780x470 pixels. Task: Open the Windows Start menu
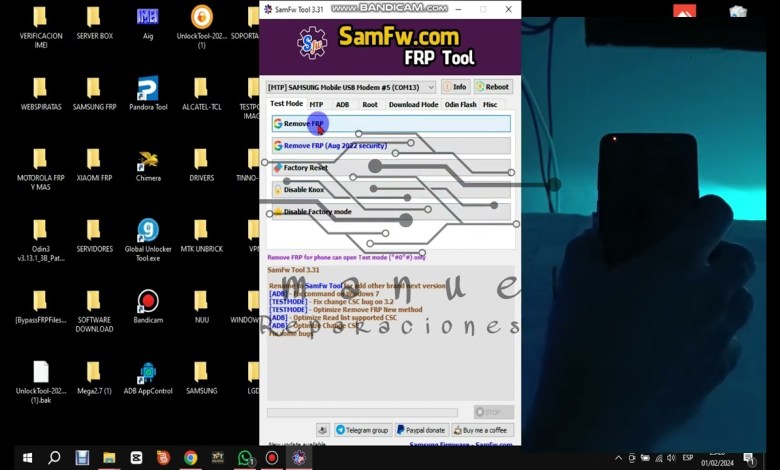27,458
